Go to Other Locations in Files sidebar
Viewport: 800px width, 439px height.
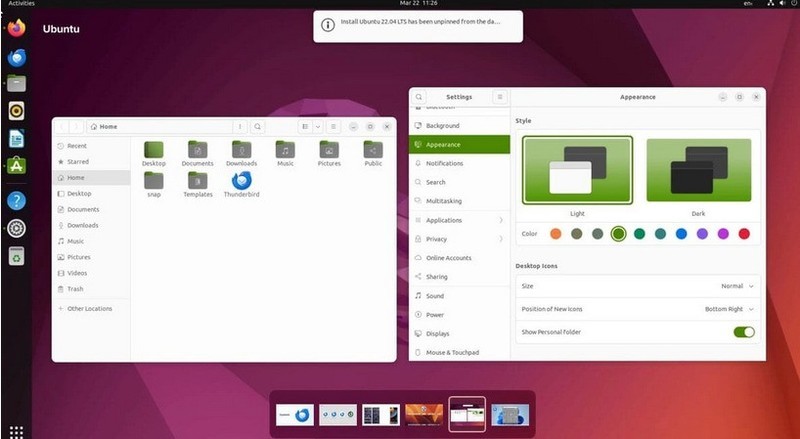(91, 308)
